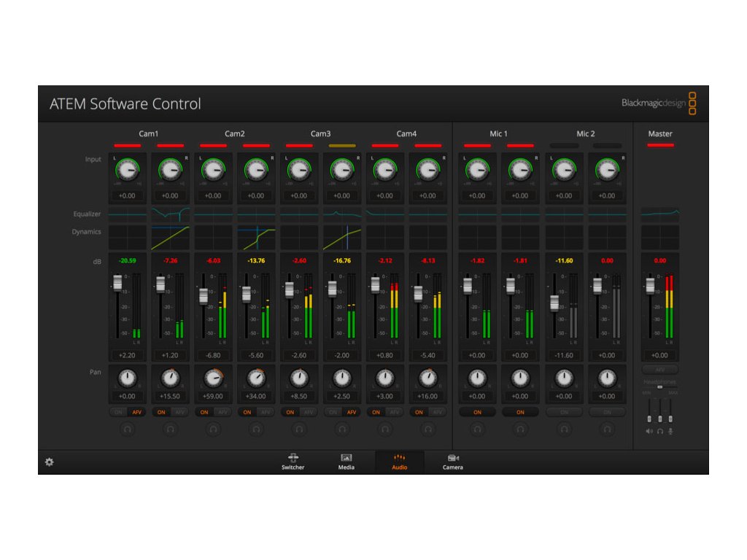Viewport: 747px width, 560px height.
Task: Click the -20.59 dB peak readout
Action: (127, 260)
